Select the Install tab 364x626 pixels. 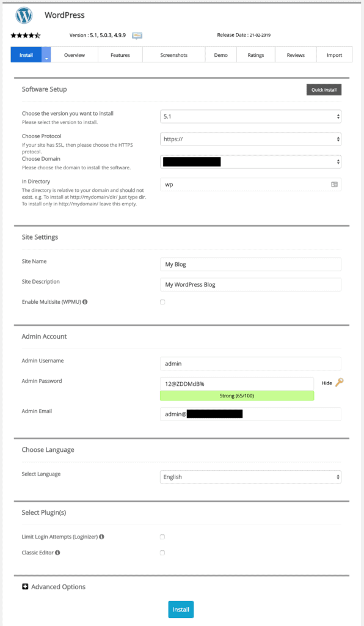coord(26,55)
